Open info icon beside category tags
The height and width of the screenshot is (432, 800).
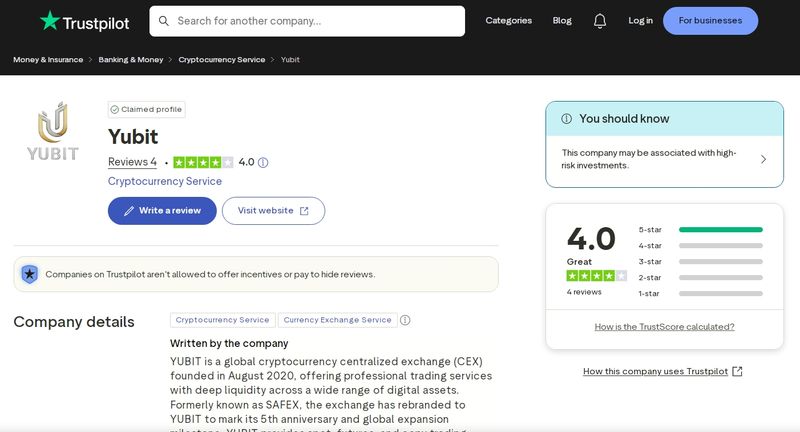405,320
